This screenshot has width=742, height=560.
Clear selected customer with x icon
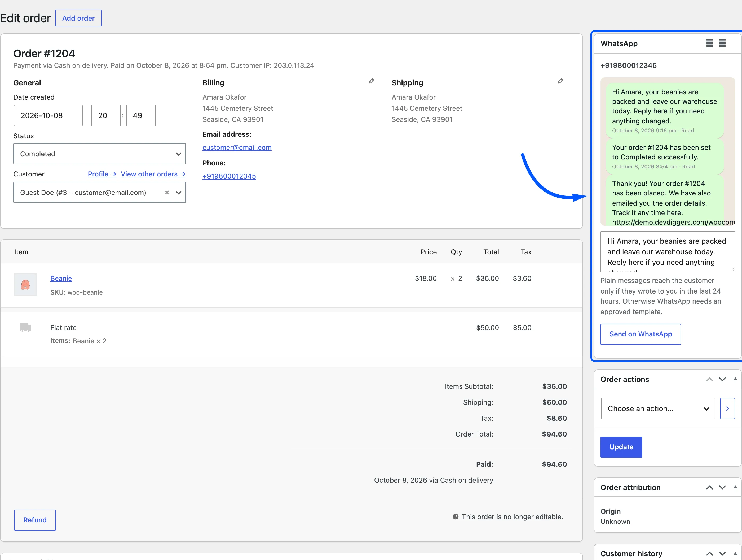167,193
